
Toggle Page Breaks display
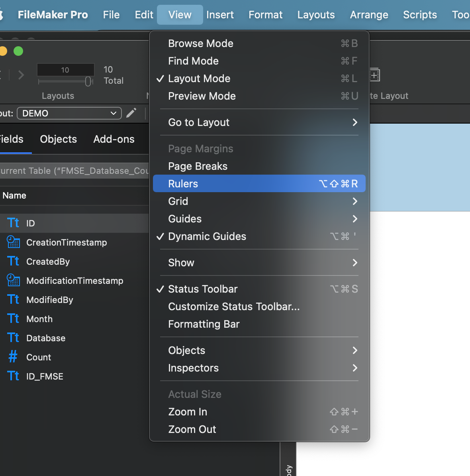(259, 166)
